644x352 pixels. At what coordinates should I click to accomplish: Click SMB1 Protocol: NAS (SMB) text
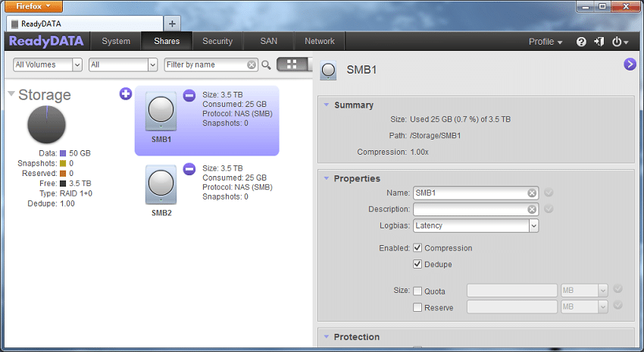click(x=237, y=114)
